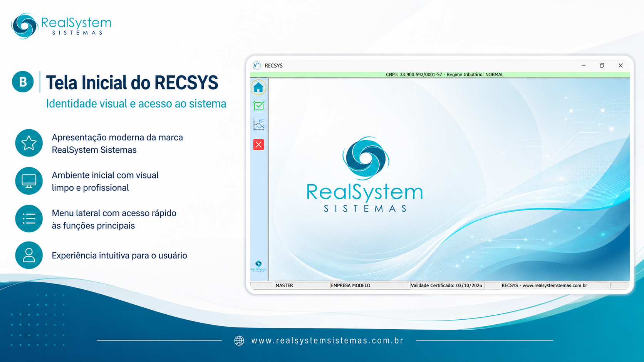Screen dimensions: 644x362
Task: Minimize the RECSYS window
Action: [584, 65]
